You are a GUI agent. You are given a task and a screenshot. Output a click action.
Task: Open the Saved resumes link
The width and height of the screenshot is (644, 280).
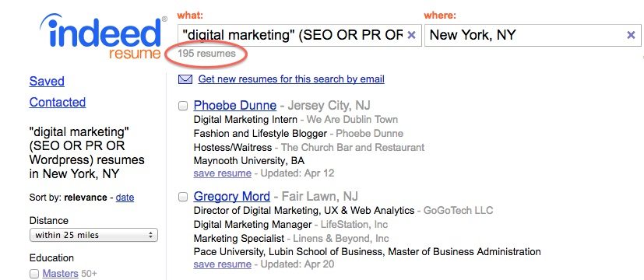click(47, 81)
